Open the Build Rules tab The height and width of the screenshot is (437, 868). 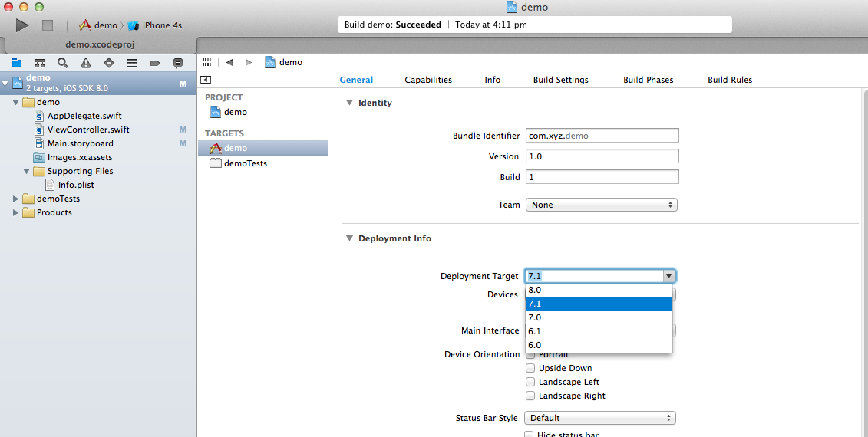730,80
